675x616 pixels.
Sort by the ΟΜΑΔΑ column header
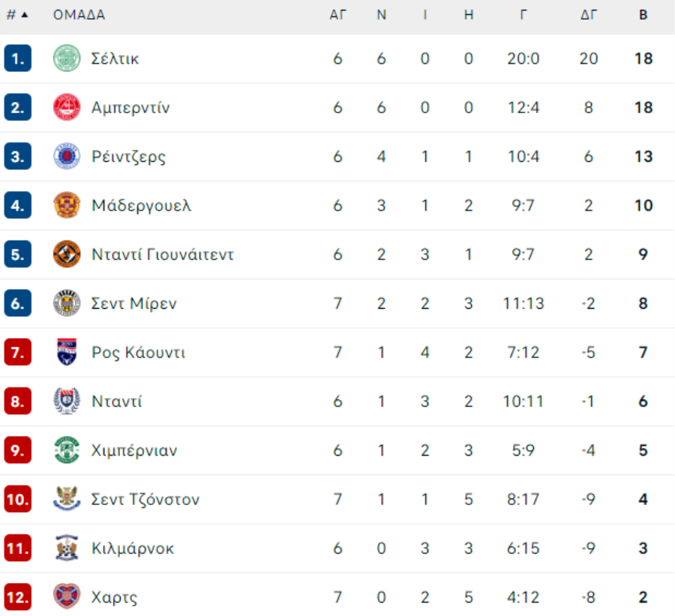point(79,15)
